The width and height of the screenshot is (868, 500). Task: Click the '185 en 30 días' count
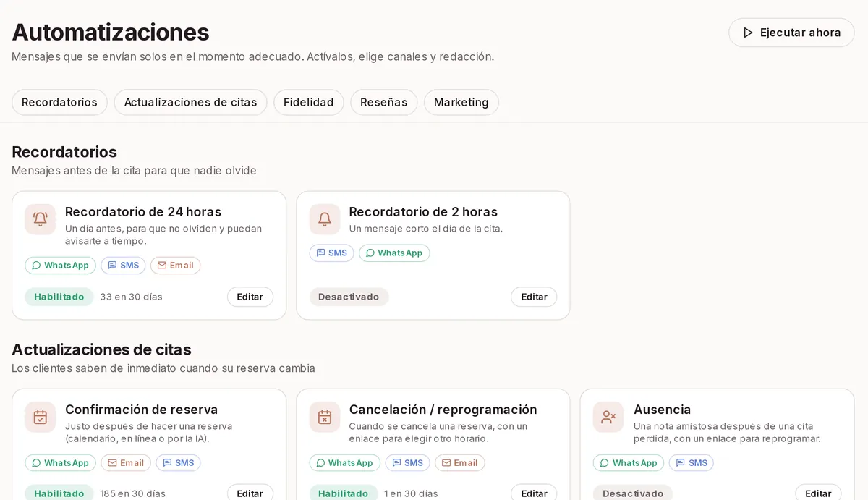pyautogui.click(x=132, y=493)
